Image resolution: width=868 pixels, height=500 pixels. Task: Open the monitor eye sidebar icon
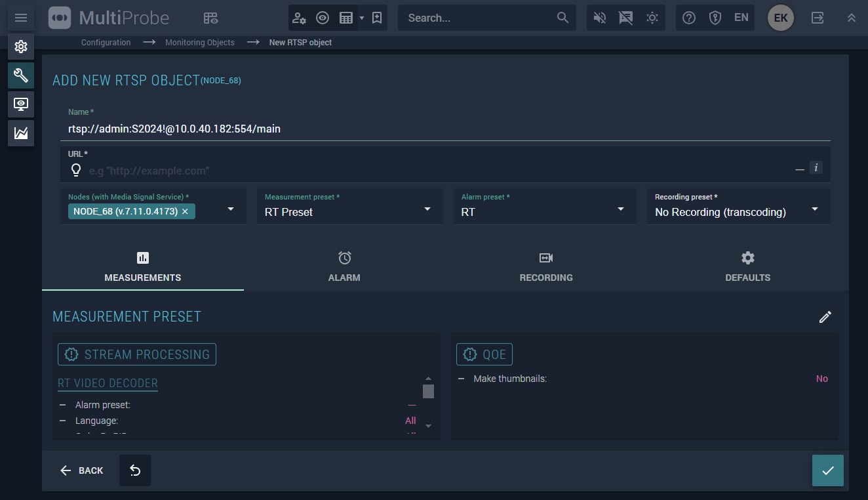[x=21, y=104]
